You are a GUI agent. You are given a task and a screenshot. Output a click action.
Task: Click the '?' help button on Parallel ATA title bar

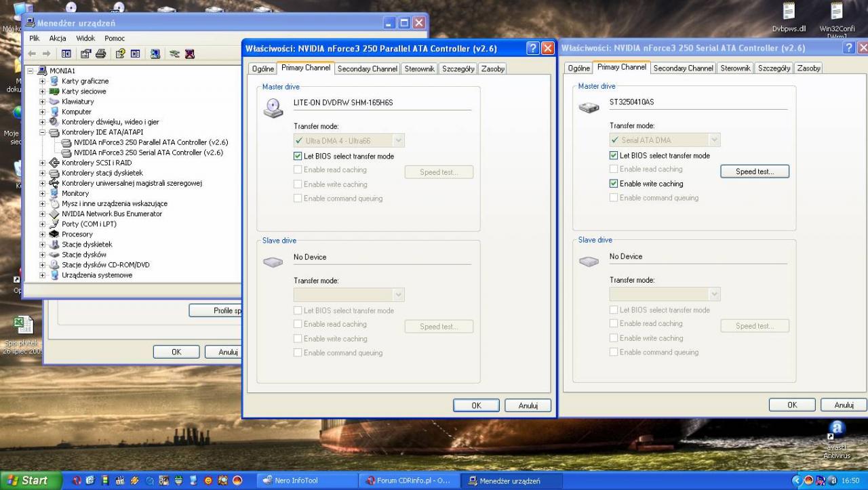tap(533, 48)
